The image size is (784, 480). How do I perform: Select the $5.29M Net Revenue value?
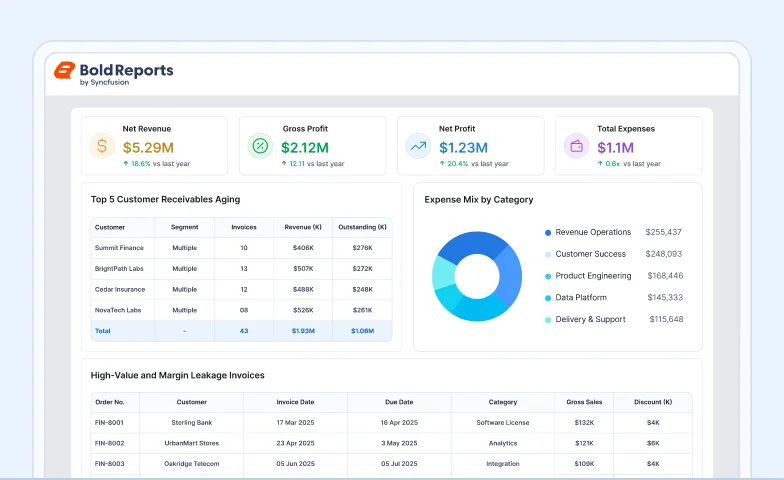tap(148, 148)
